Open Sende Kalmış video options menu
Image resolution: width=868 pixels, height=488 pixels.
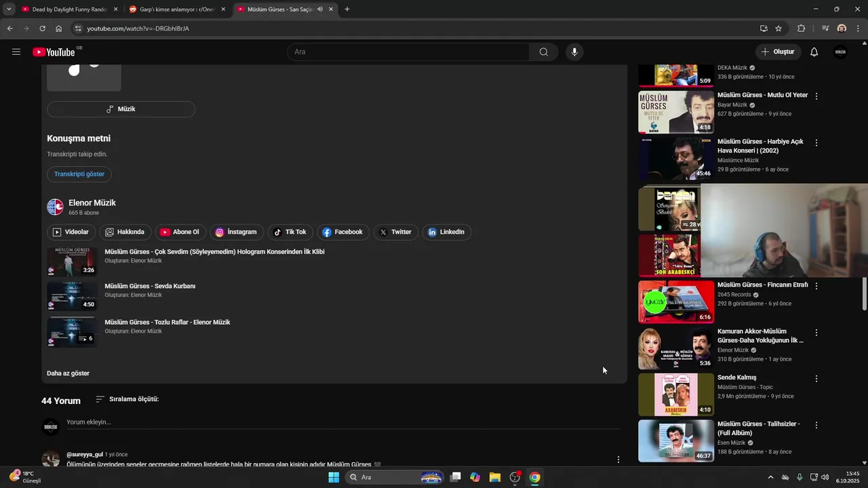pos(816,379)
